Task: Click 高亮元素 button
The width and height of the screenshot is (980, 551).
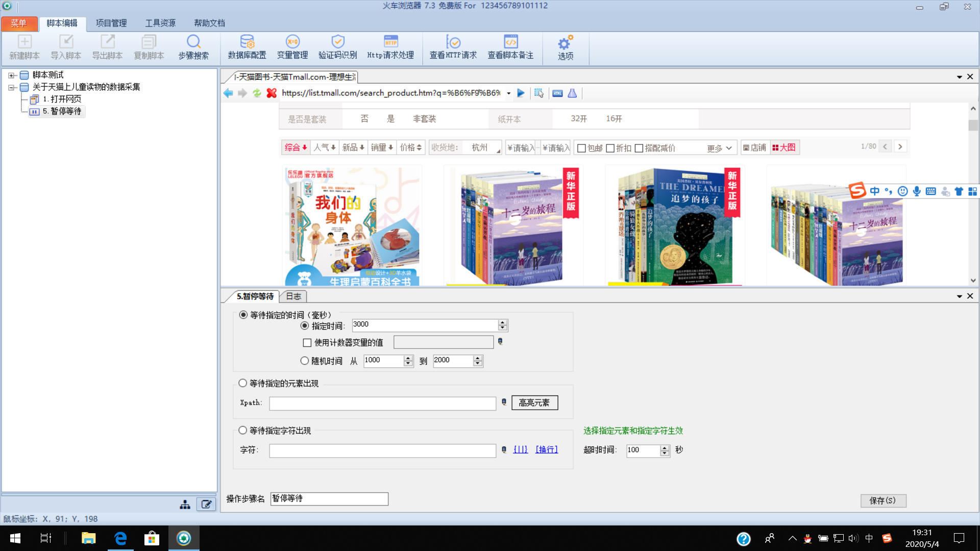Action: [534, 403]
